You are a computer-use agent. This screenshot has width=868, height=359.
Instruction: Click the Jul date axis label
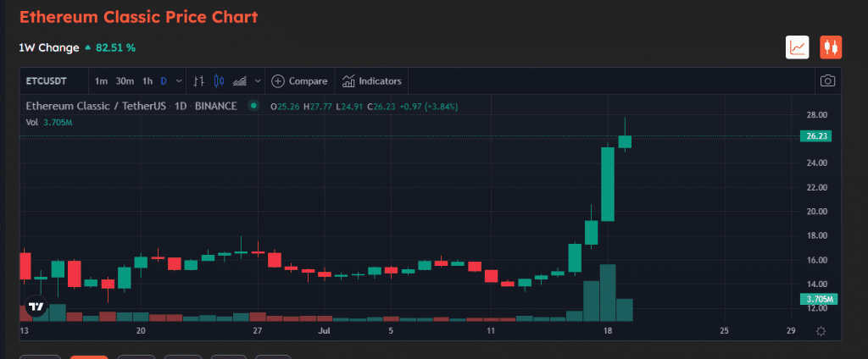325,331
